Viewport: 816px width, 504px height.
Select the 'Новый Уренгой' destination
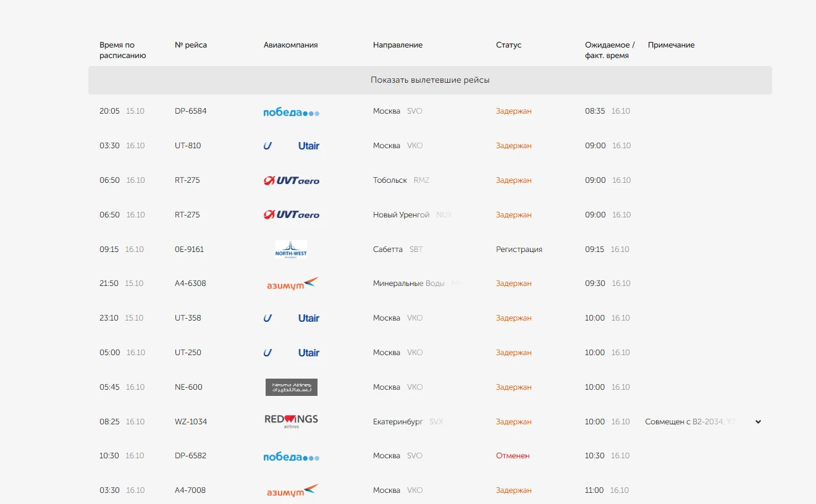point(401,215)
